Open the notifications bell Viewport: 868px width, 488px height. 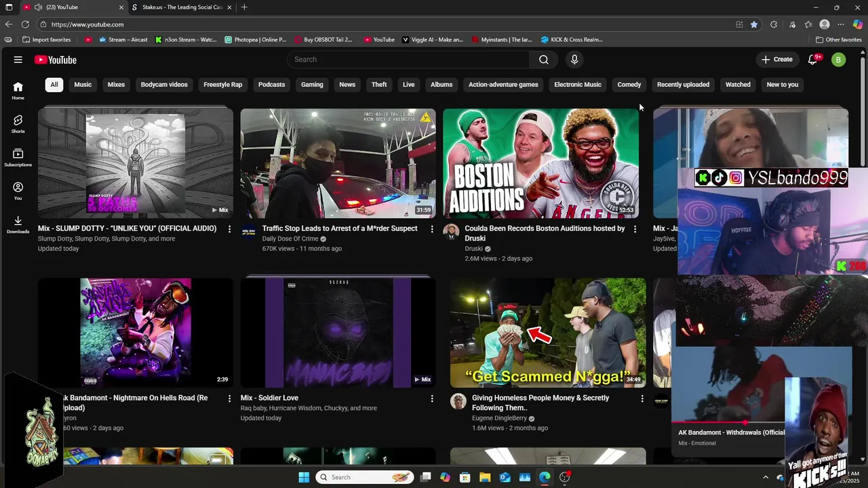point(812,60)
